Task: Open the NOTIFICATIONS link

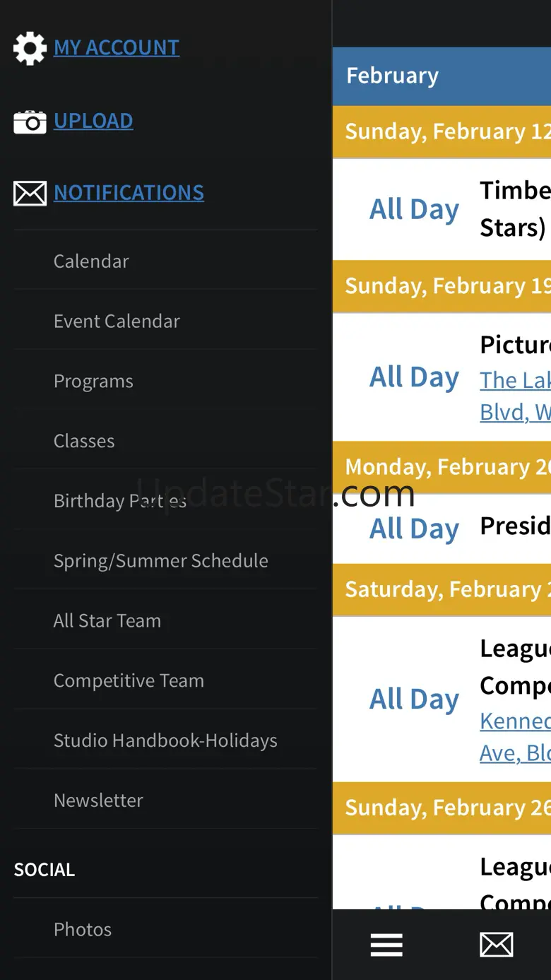Action: tap(129, 192)
